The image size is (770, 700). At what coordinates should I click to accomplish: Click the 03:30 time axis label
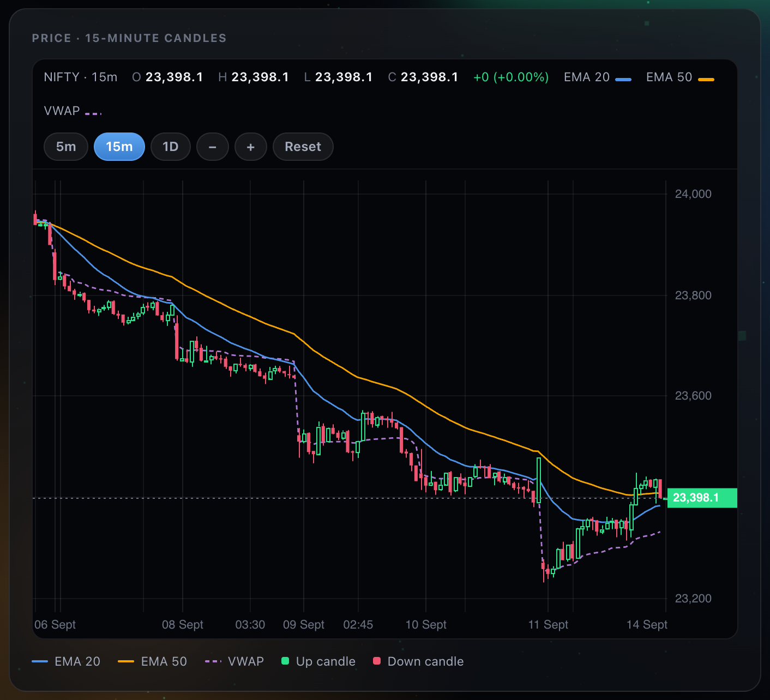click(x=250, y=625)
